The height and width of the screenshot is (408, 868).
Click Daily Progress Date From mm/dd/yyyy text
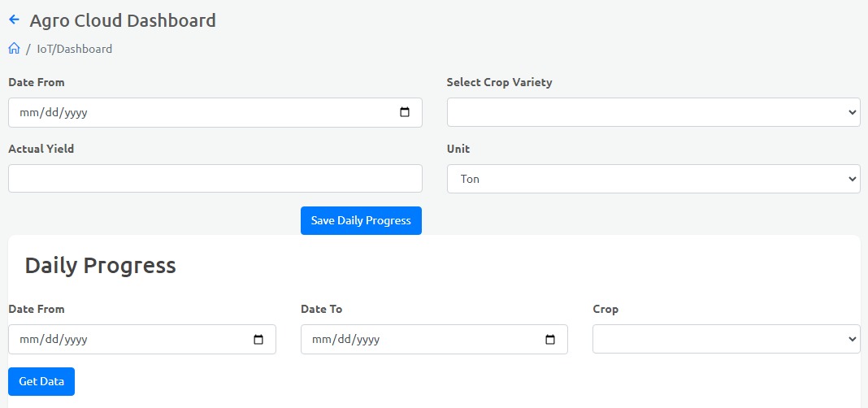53,340
